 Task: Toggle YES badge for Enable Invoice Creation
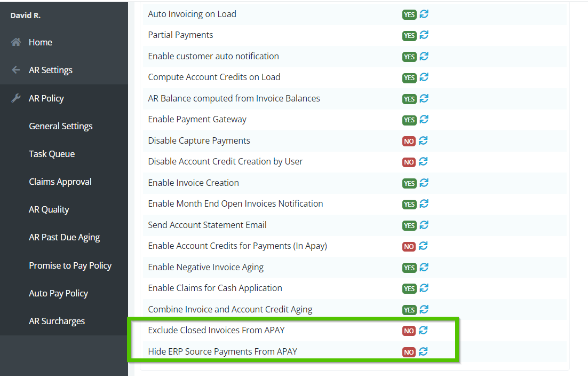409,184
